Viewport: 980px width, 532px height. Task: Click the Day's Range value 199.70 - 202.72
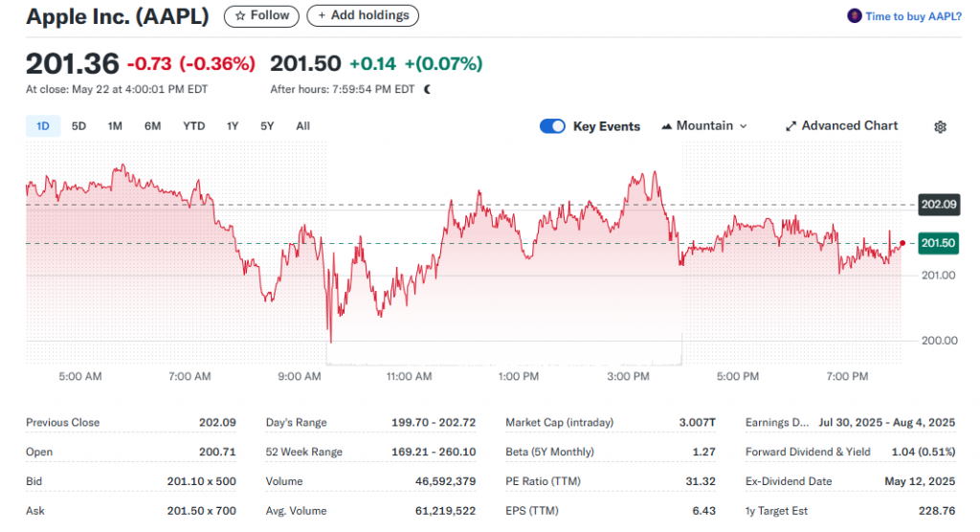coord(434,423)
